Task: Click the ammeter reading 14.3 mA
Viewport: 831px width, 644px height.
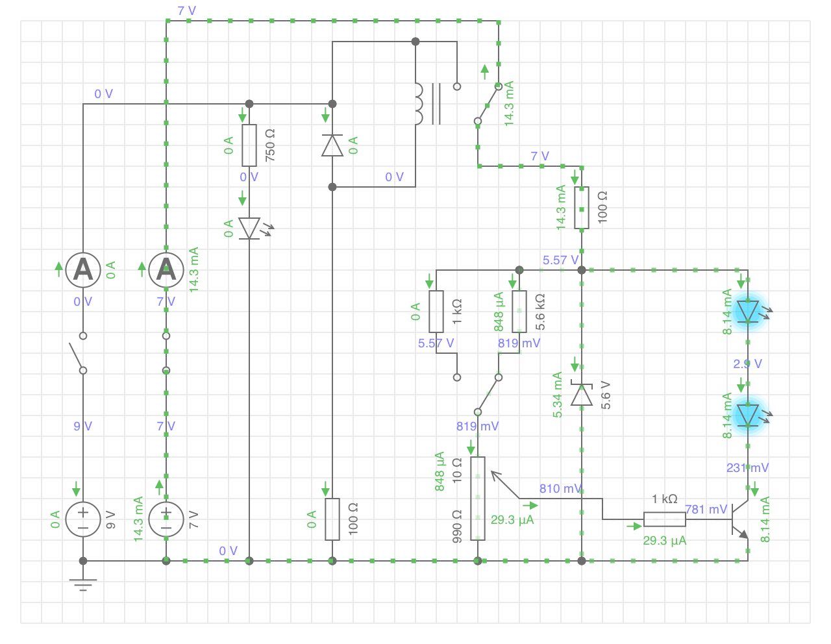Action: [166, 270]
